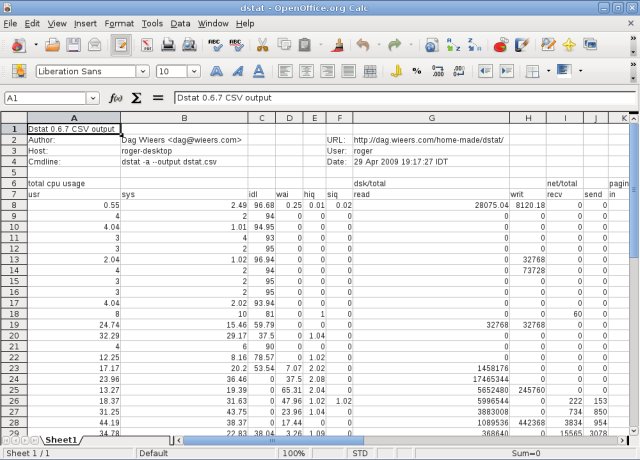Open the View menu
This screenshot has height=460, width=640.
(x=57, y=24)
